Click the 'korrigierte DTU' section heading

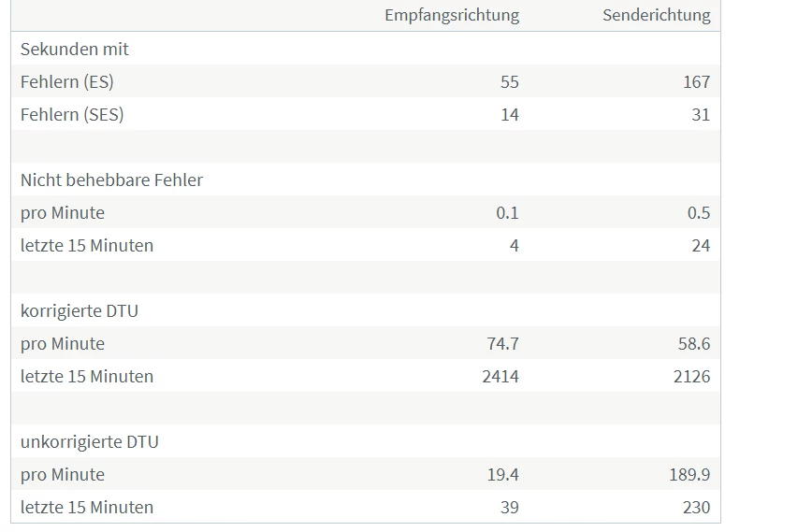coord(80,310)
